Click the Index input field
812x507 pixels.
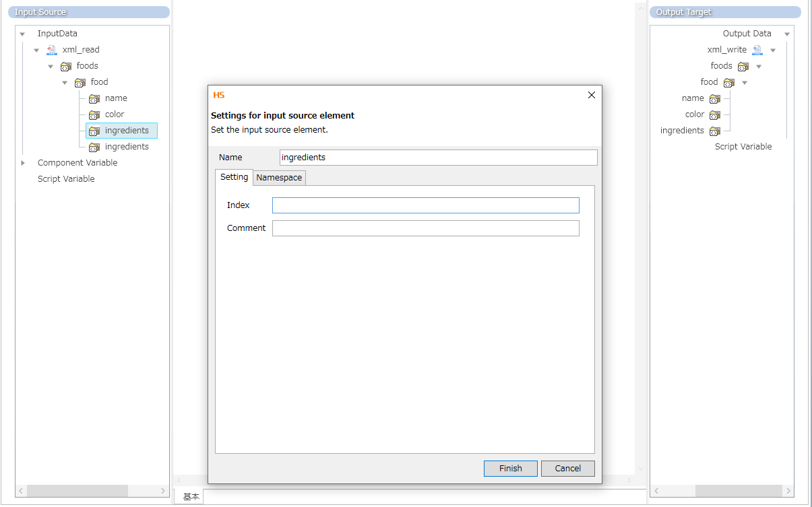425,205
